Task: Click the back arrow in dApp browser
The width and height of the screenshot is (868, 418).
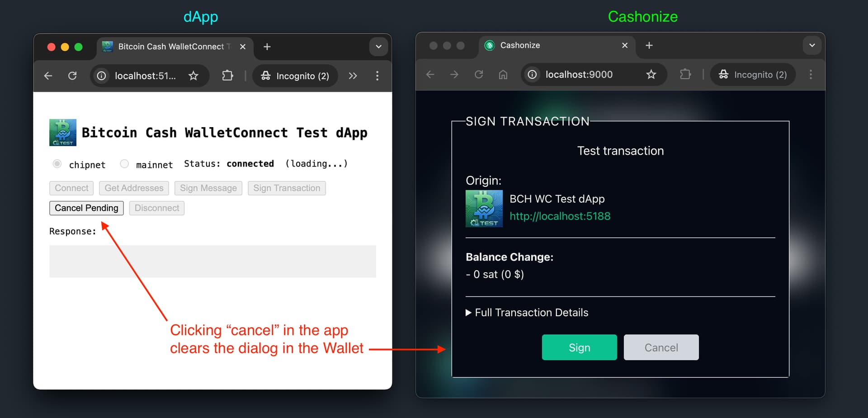Action: point(48,76)
